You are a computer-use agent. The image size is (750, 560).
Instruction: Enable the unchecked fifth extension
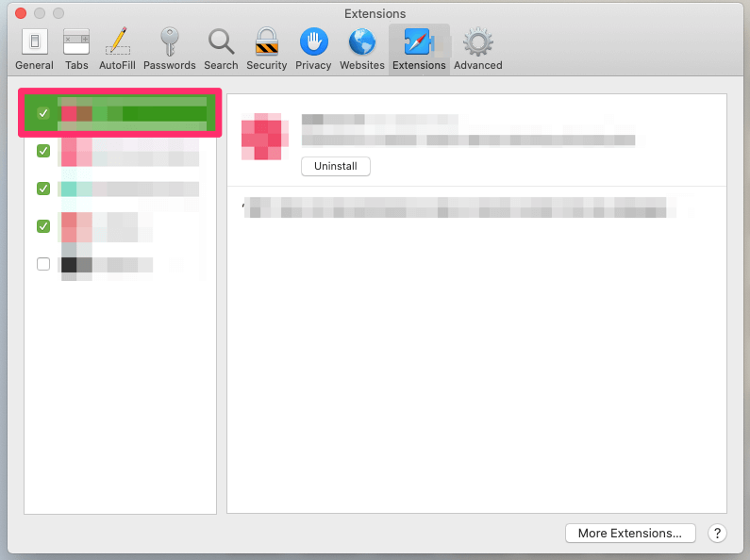click(x=43, y=264)
